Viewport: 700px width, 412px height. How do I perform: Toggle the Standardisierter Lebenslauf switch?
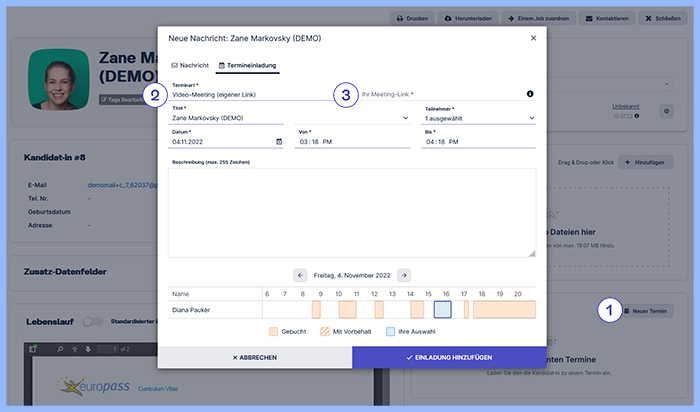click(92, 322)
